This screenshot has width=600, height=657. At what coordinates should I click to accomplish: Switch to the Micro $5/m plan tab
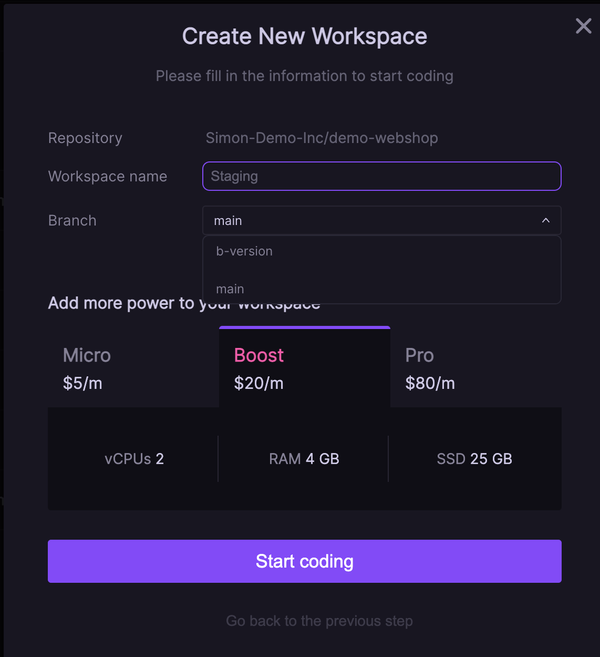133,368
